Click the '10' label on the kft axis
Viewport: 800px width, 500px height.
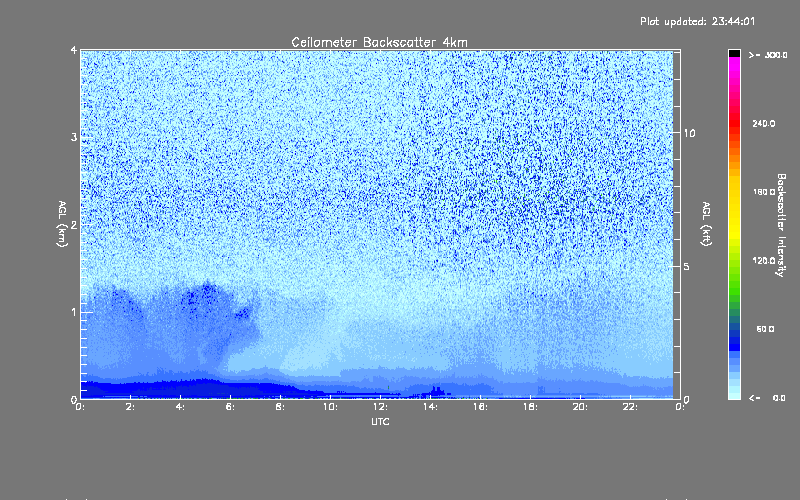pyautogui.click(x=689, y=133)
